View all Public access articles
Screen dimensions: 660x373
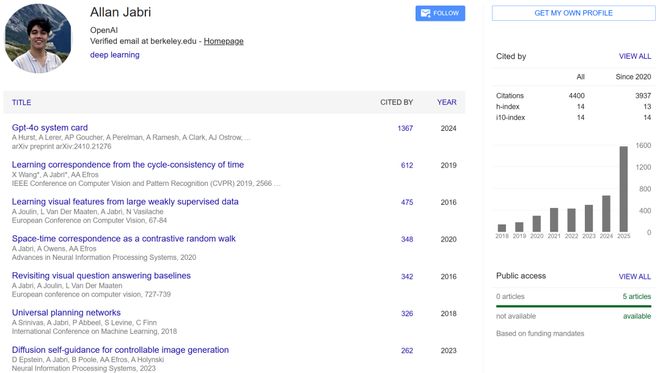click(x=635, y=277)
